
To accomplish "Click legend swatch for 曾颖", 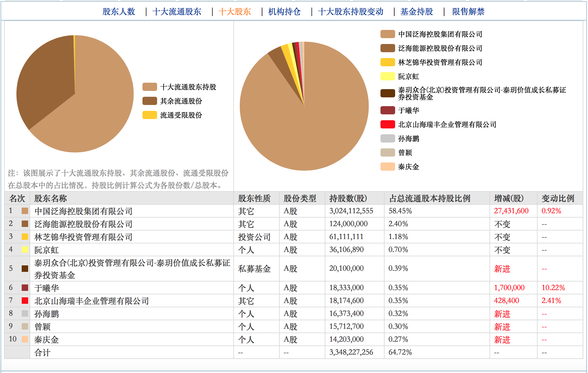I will (x=388, y=152).
